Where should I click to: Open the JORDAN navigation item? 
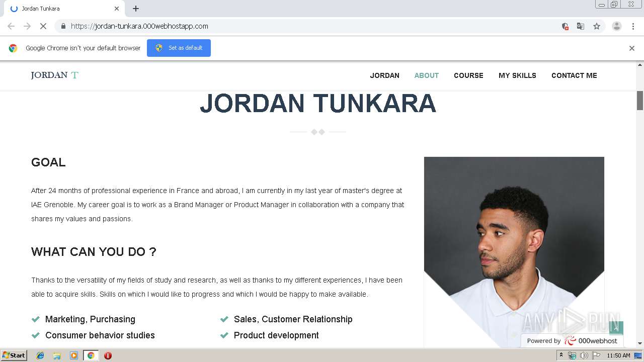tap(385, 75)
